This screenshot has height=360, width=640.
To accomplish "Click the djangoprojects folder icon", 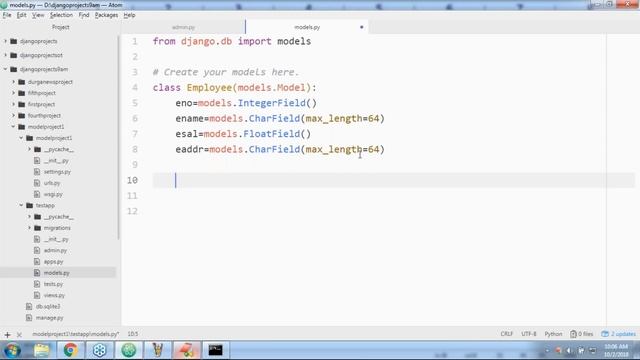I will click(x=13, y=41).
